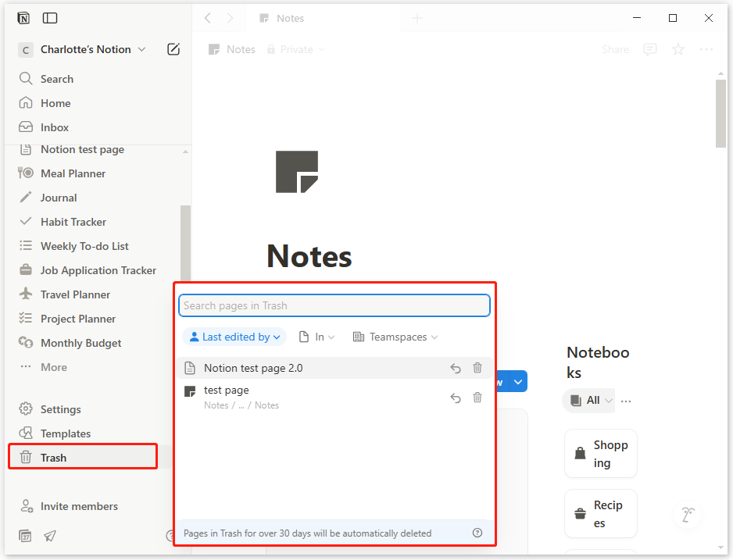
Task: Select the 'test page' title in Trash
Action: coord(227,390)
